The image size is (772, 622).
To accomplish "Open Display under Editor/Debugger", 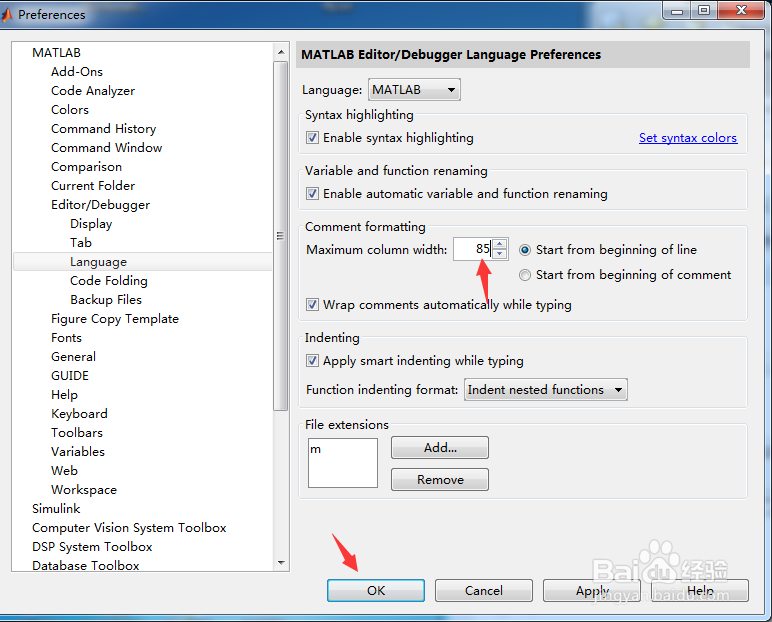I will (x=91, y=224).
